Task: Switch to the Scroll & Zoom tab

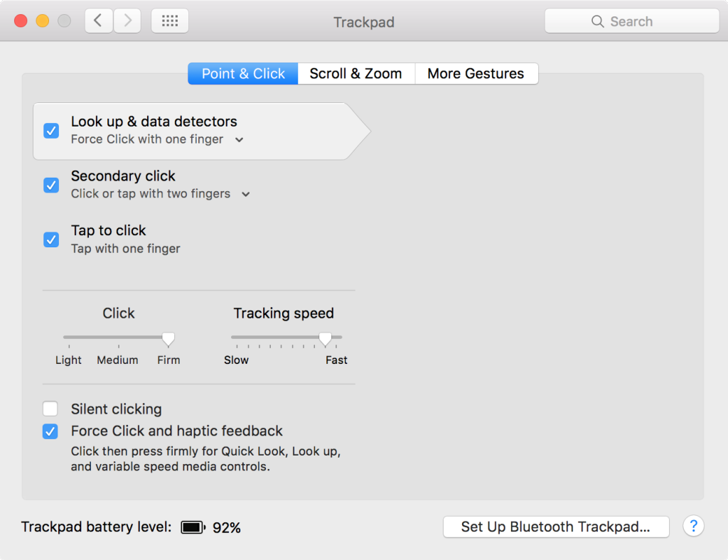Action: 355,74
